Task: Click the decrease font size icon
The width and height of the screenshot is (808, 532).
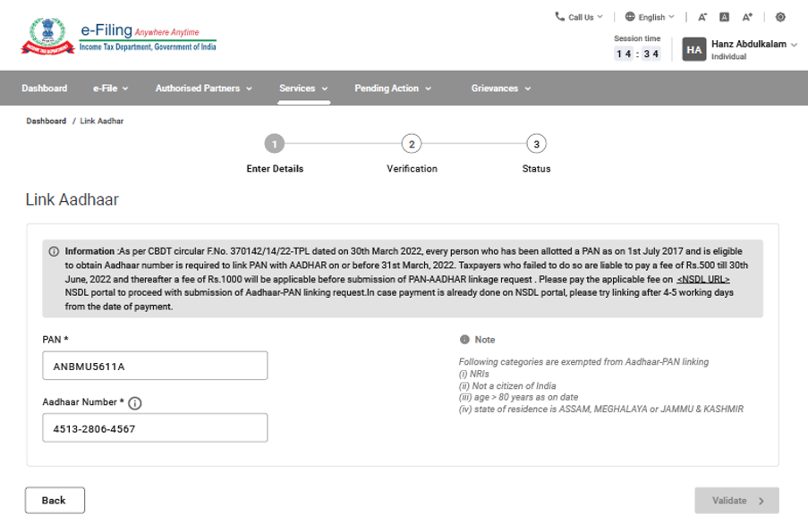Action: (702, 17)
